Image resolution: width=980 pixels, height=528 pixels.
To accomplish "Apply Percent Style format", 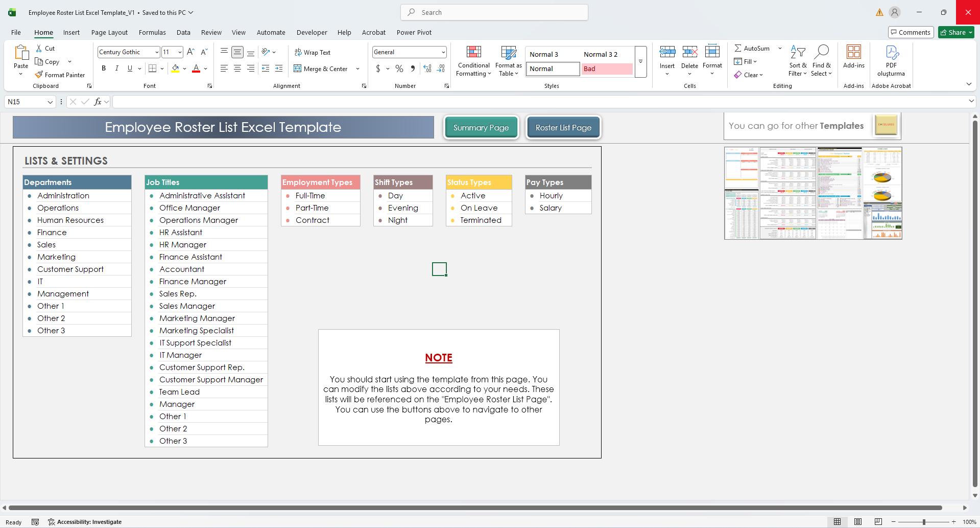I will [399, 68].
